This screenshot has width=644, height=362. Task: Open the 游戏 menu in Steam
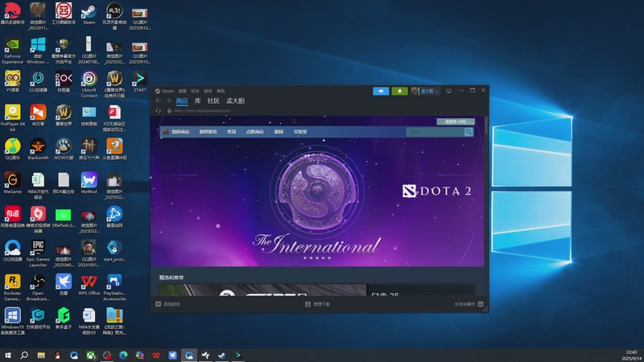tap(208, 91)
